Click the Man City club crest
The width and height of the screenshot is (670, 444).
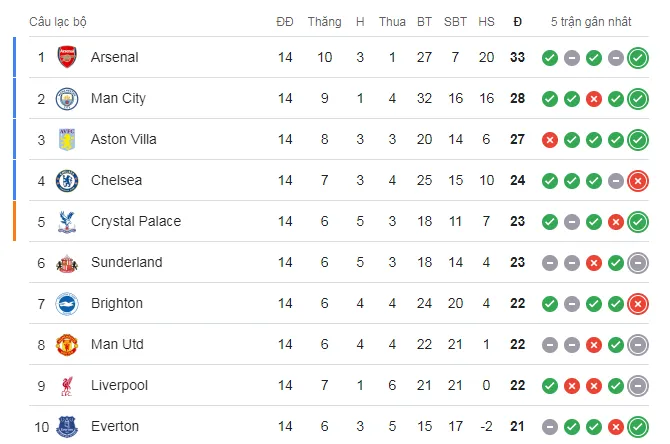tap(68, 98)
